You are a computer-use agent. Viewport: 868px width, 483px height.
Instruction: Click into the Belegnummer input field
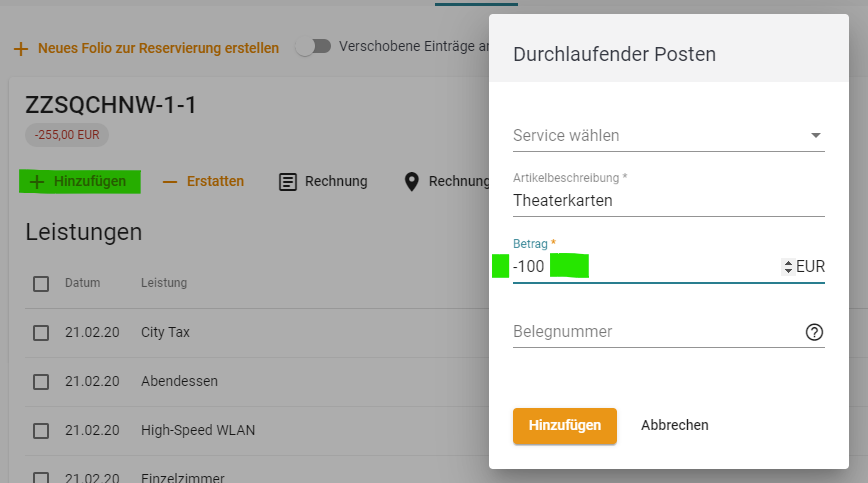(x=658, y=331)
